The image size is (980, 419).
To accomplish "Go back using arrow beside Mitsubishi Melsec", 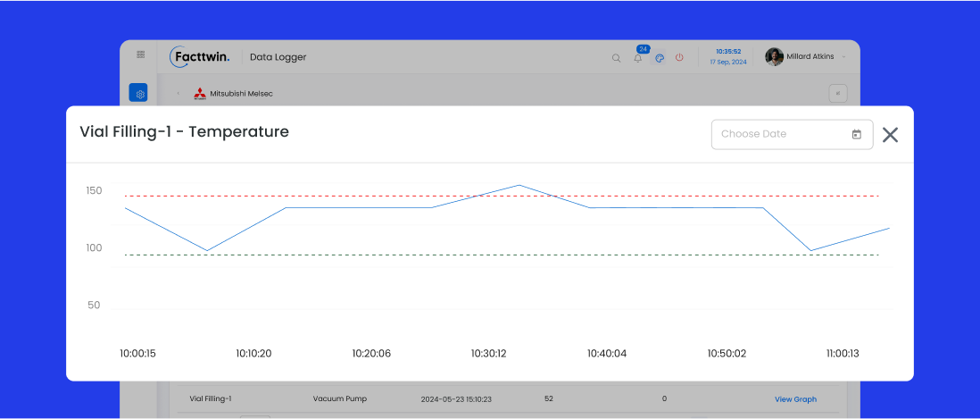I will pyautogui.click(x=179, y=94).
